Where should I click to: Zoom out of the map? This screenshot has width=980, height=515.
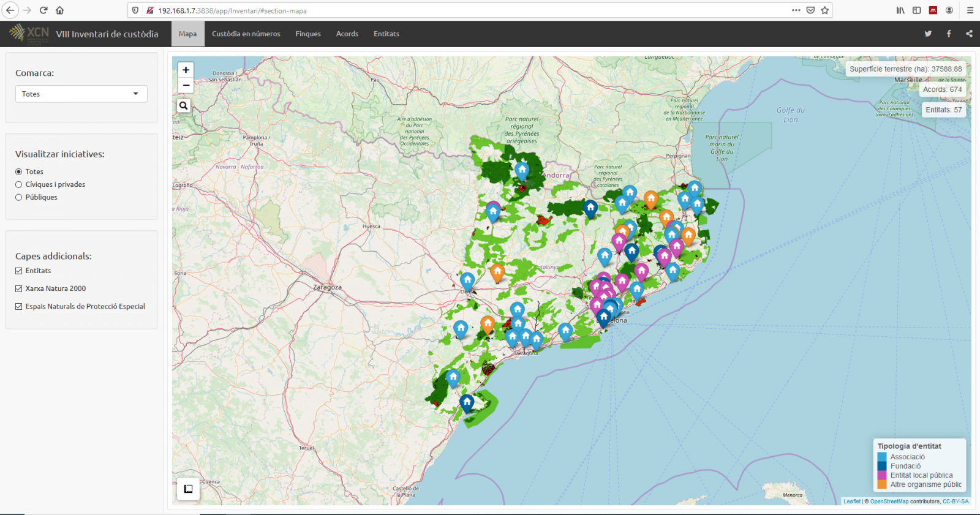point(186,85)
